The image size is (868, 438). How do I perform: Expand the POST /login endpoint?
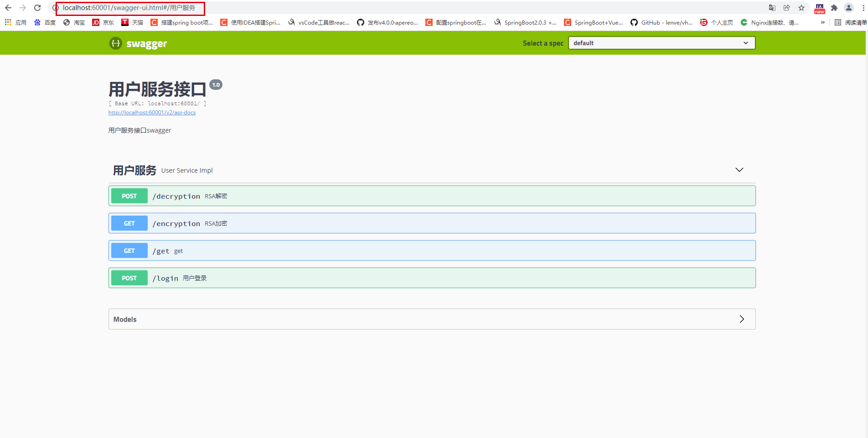point(432,278)
